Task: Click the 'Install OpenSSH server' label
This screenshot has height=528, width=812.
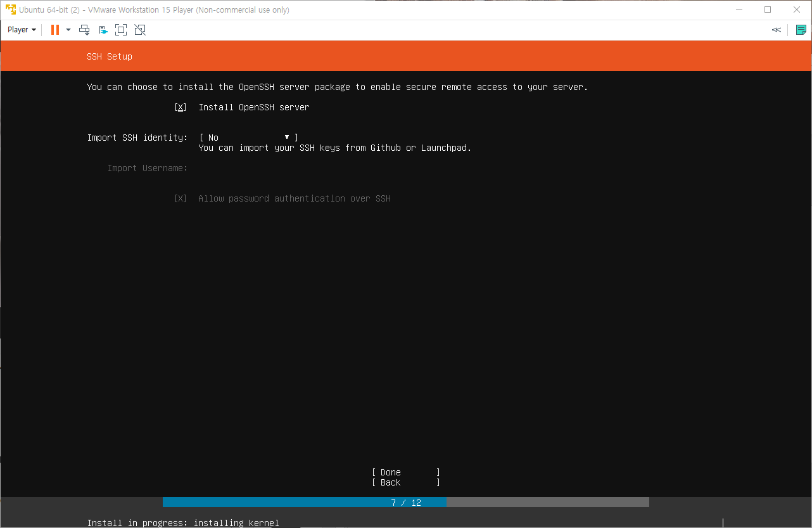Action: point(254,107)
